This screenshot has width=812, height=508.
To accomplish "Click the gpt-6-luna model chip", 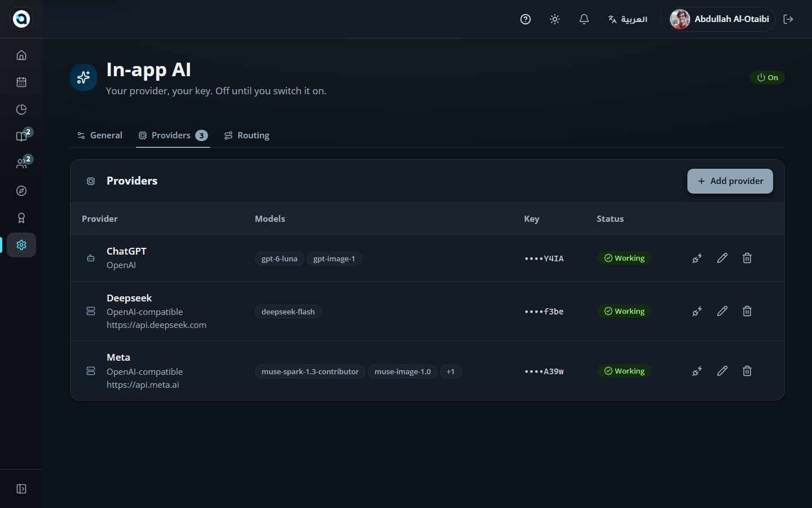I will pos(280,259).
